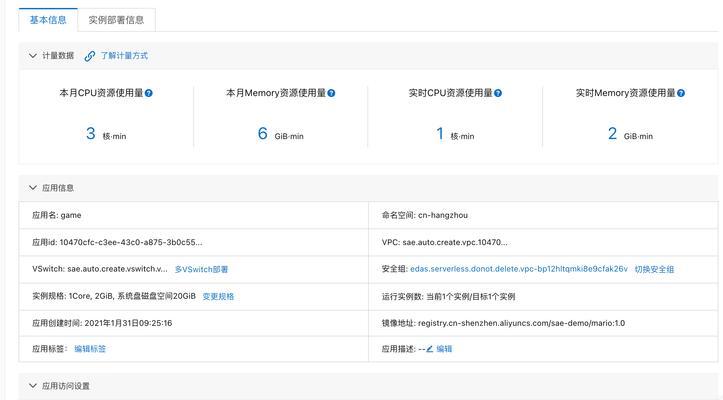Show help for 实时Memory资源使用量
723x400 pixels.
point(681,93)
